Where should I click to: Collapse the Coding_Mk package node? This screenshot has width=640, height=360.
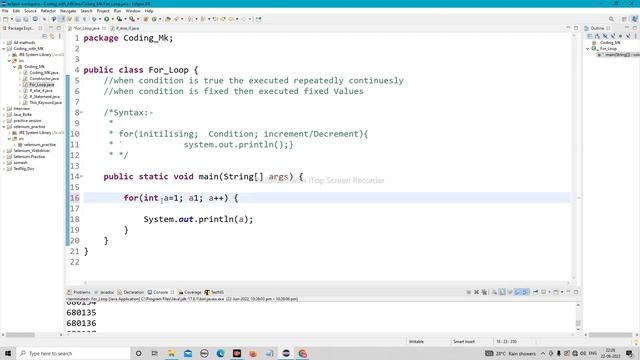coord(15,67)
